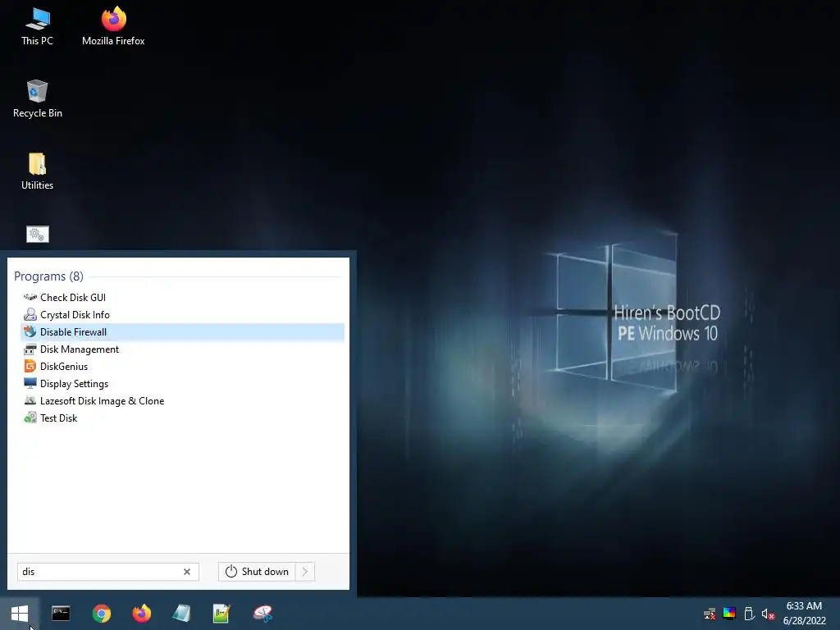Click the 'Programs (8)' header

tap(48, 276)
